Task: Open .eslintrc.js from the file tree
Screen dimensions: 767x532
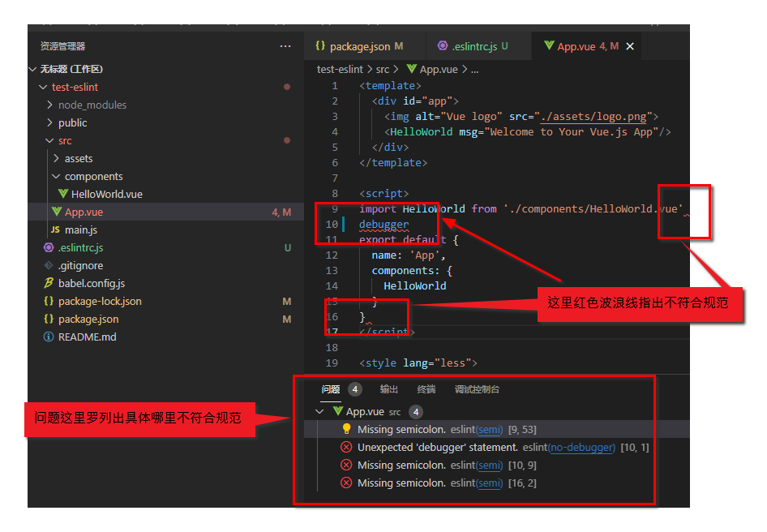Action: [81, 247]
